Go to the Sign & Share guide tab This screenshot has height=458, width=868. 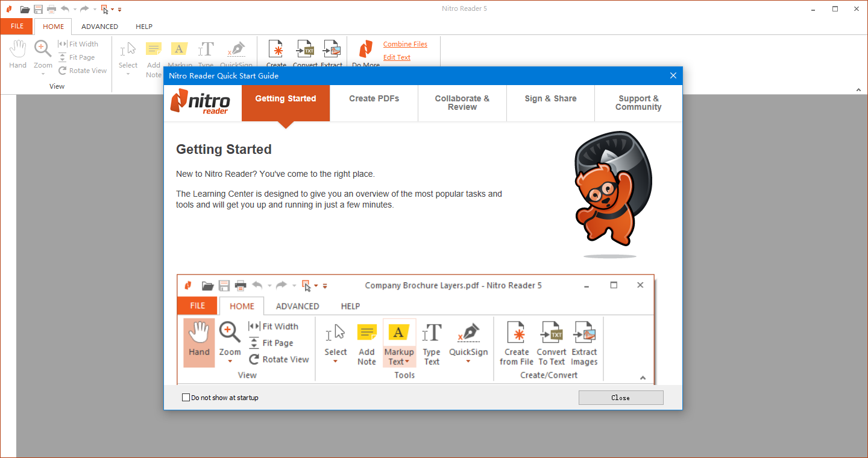[x=550, y=103]
